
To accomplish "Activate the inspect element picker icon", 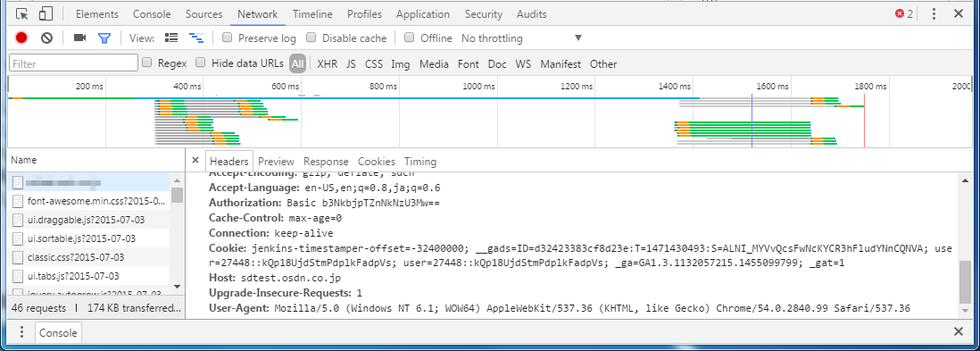I will pyautogui.click(x=22, y=13).
